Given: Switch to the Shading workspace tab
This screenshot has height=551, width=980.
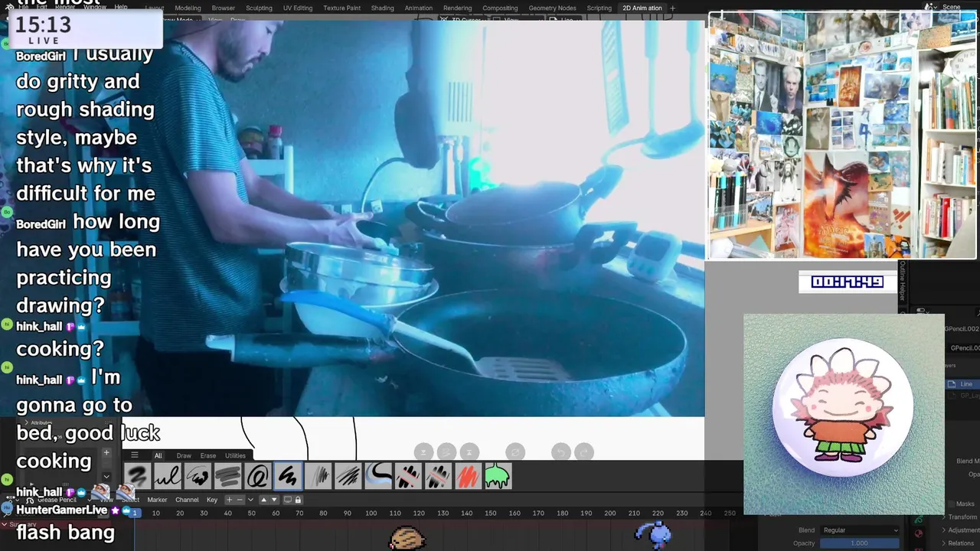Looking at the screenshot, I should pos(382,8).
